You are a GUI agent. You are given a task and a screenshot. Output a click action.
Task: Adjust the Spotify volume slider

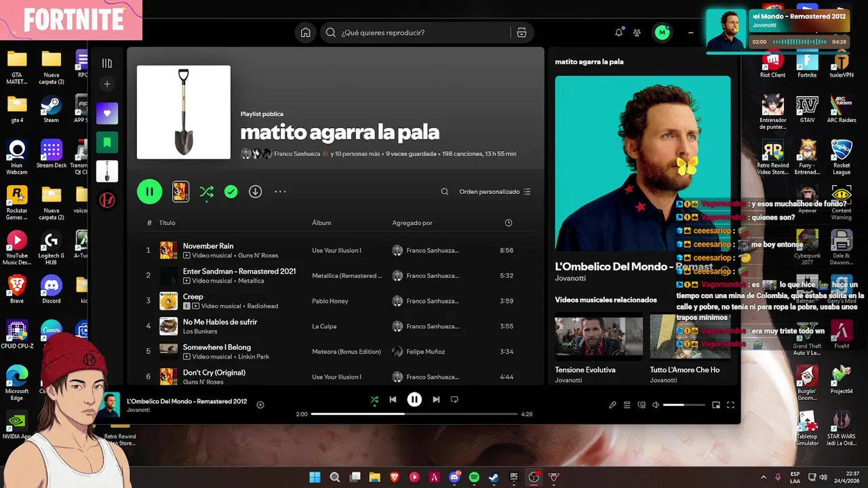[x=684, y=405]
